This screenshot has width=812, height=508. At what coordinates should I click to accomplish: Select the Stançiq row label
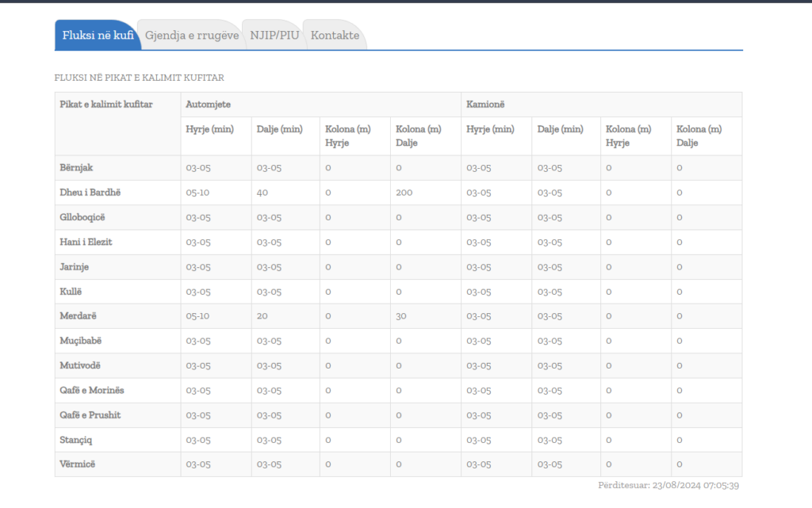75,440
